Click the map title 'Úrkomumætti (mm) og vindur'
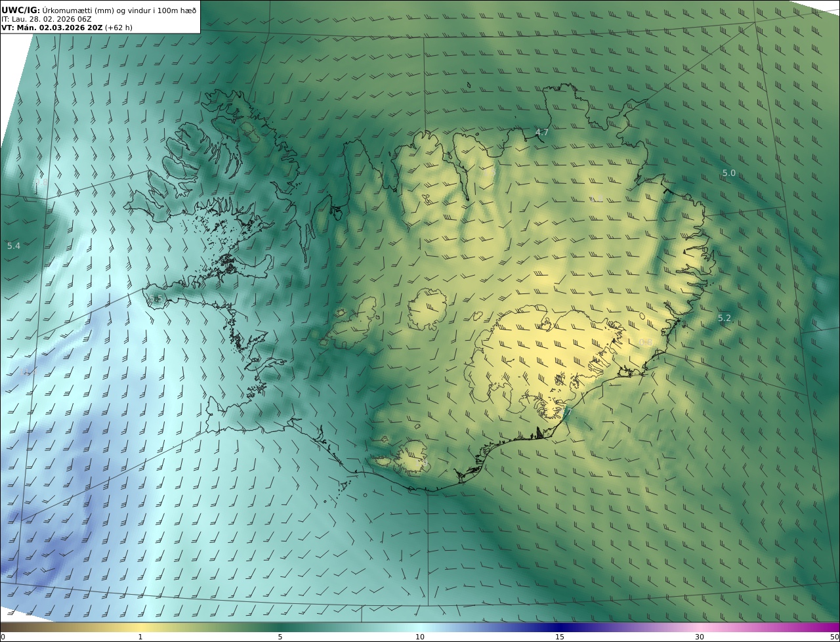This screenshot has width=840, height=642. point(102,10)
